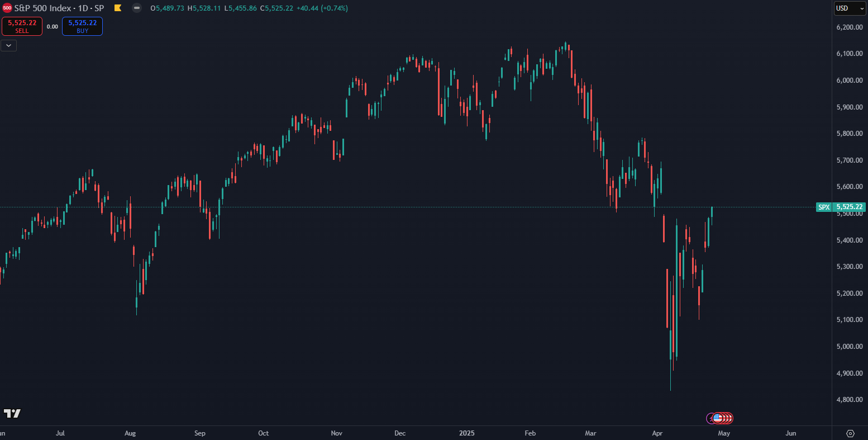Image resolution: width=868 pixels, height=440 pixels.
Task: Click the May label on time axis
Action: pyautogui.click(x=723, y=433)
